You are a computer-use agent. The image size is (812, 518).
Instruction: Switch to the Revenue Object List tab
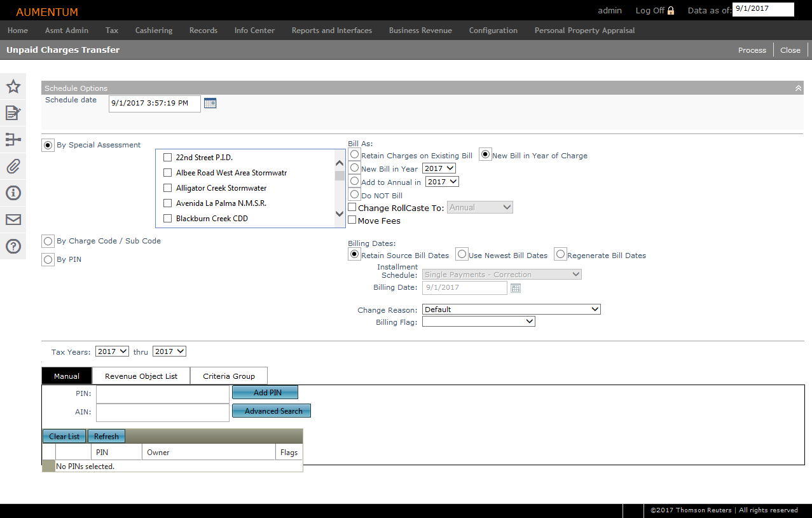141,376
